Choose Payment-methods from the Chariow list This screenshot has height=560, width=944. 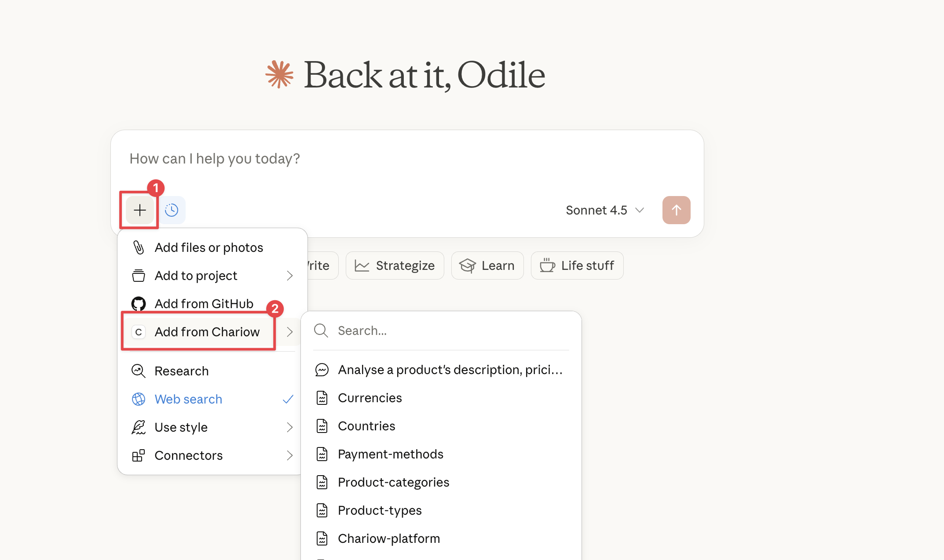(x=390, y=454)
